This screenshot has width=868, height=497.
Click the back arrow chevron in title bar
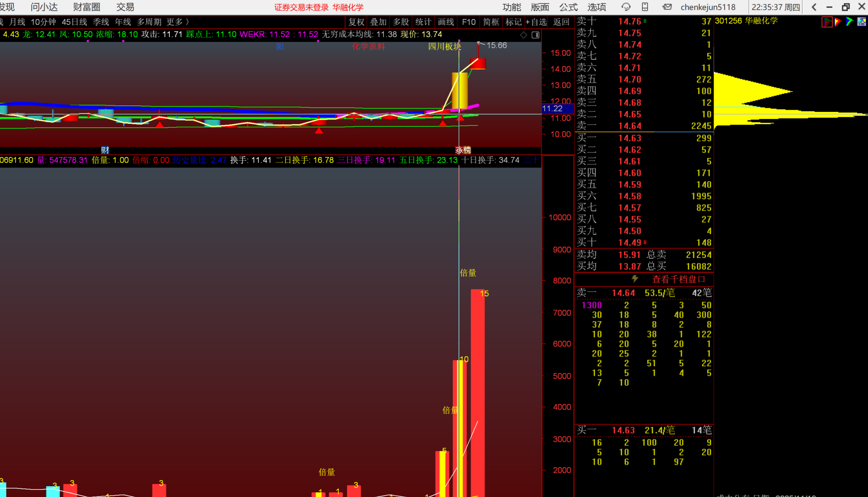(x=814, y=7)
